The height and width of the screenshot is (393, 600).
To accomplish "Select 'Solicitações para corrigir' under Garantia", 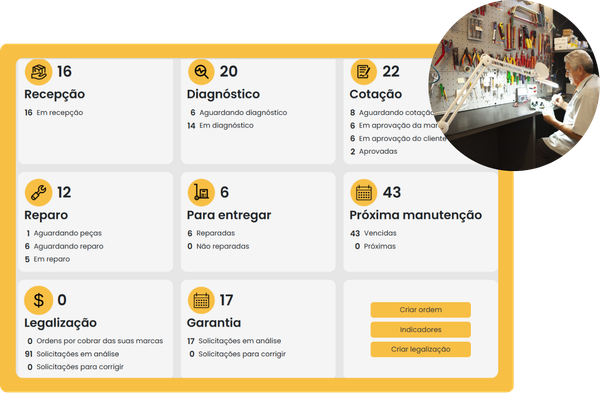I will (x=238, y=354).
